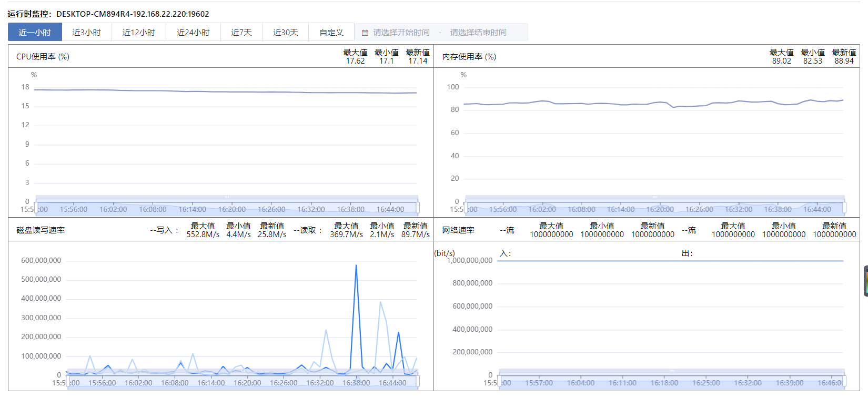Click the left handle of the disk chart zoom slider
The width and height of the screenshot is (868, 398).
[67, 382]
